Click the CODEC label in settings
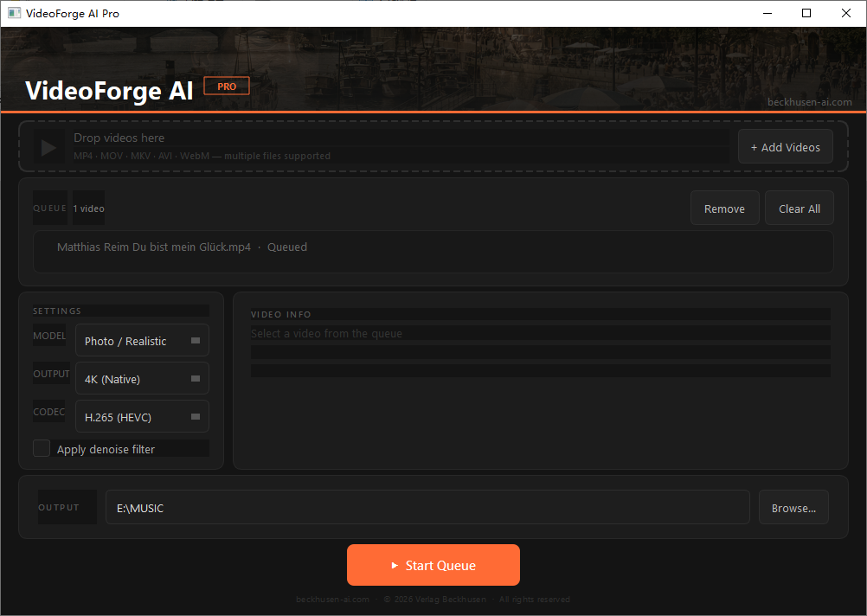This screenshot has height=616, width=867. click(49, 412)
